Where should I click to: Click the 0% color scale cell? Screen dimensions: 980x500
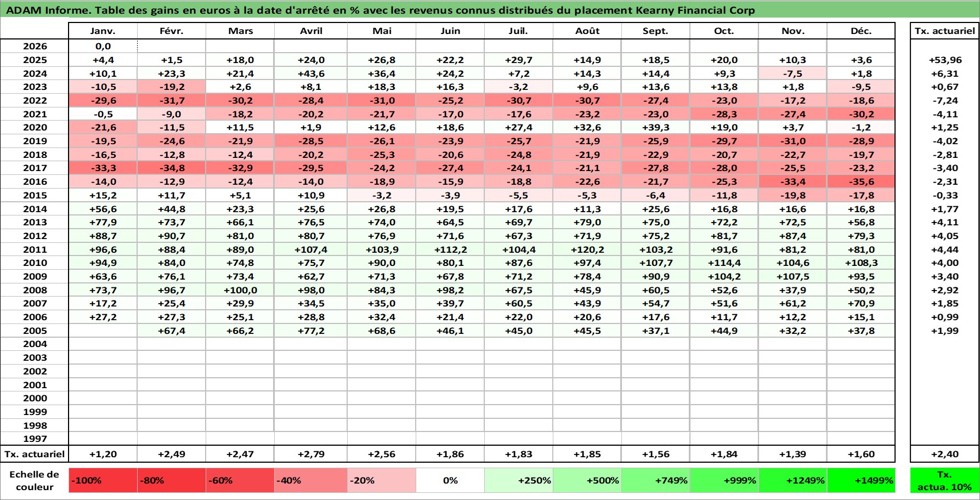[x=450, y=480]
